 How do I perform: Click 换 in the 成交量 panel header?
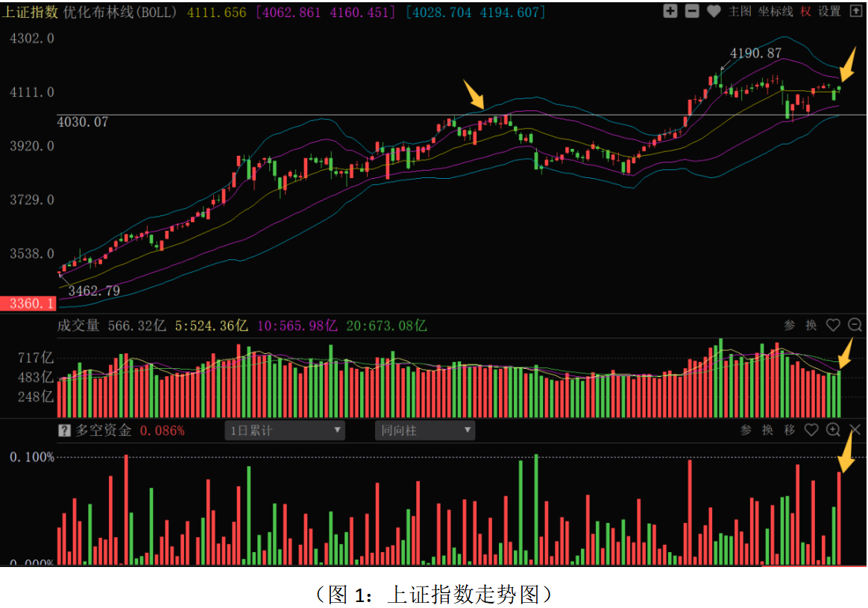(811, 325)
